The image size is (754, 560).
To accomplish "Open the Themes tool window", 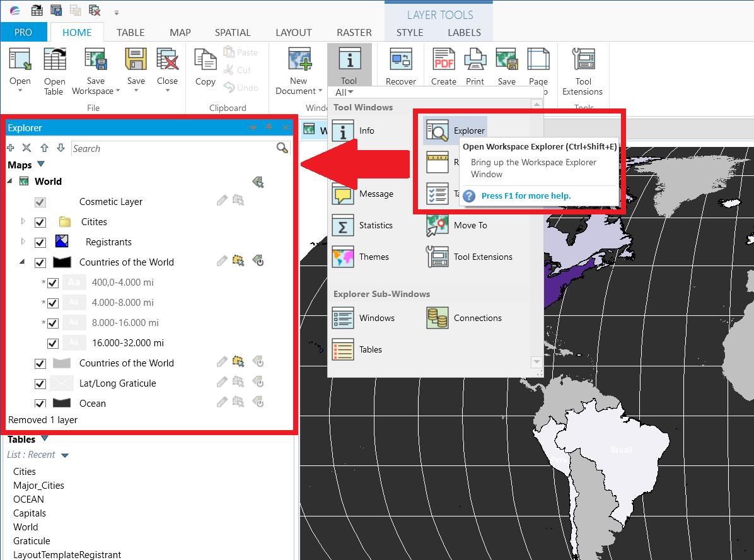I will coord(361,257).
